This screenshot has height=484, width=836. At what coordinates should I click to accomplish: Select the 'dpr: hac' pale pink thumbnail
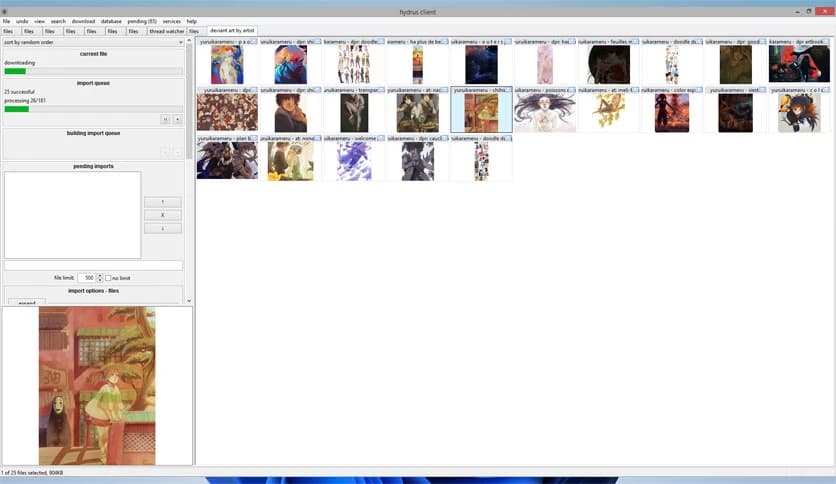(545, 61)
